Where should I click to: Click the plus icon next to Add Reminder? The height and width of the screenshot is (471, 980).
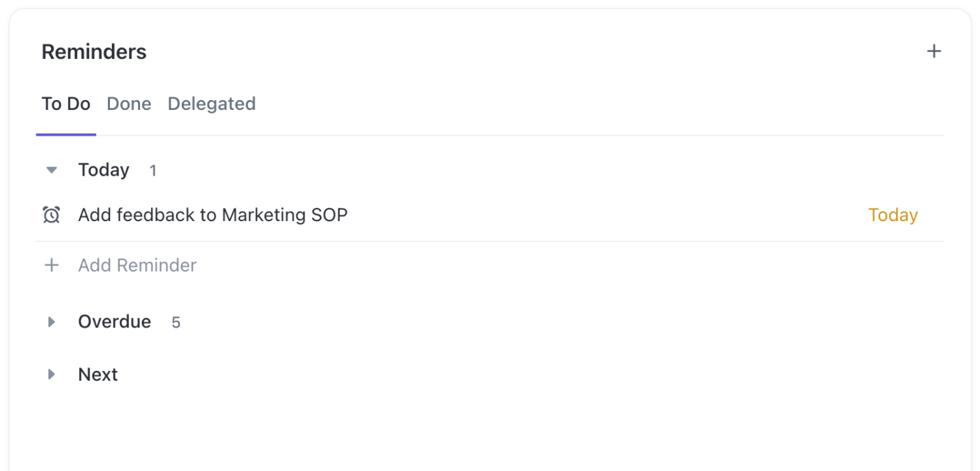(x=51, y=265)
